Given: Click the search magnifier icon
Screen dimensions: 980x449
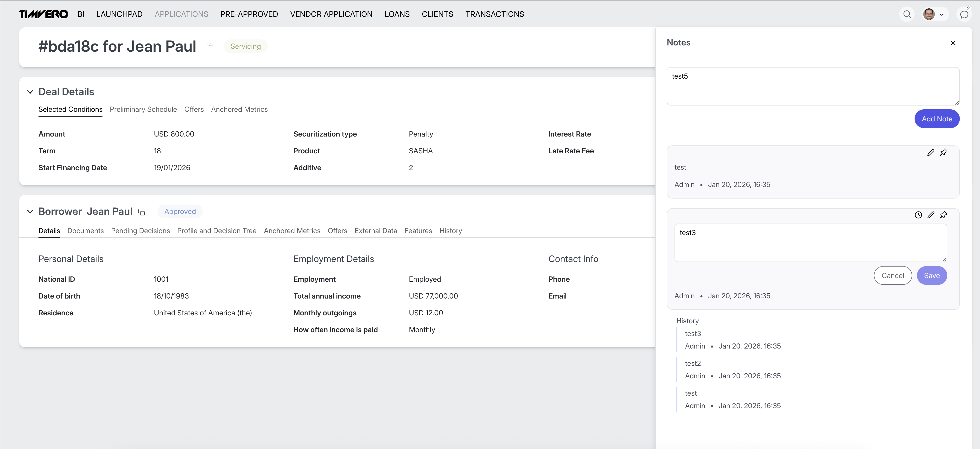Looking at the screenshot, I should 907,14.
